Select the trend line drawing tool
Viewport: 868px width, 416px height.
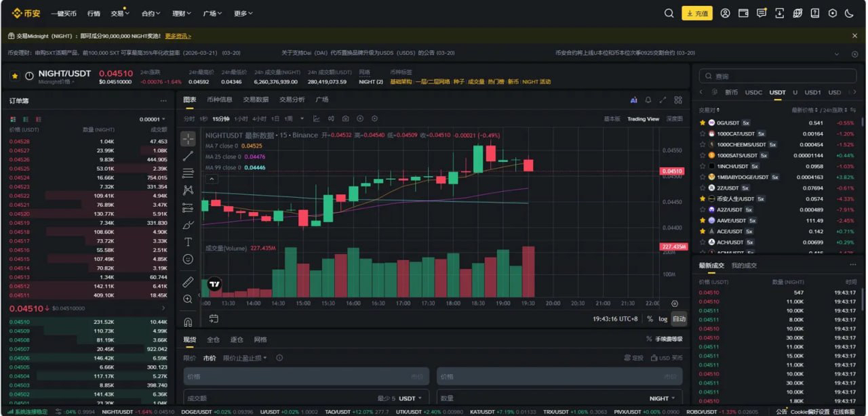click(188, 156)
